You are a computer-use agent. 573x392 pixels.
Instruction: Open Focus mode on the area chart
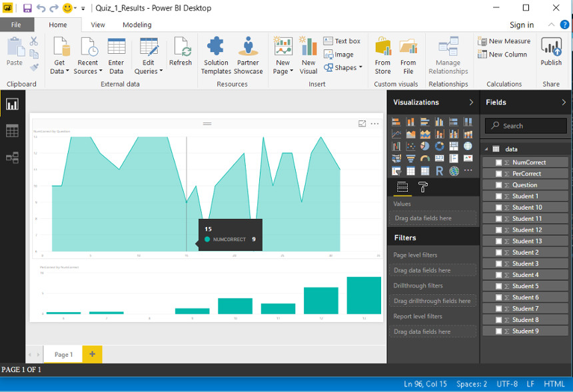click(x=362, y=124)
